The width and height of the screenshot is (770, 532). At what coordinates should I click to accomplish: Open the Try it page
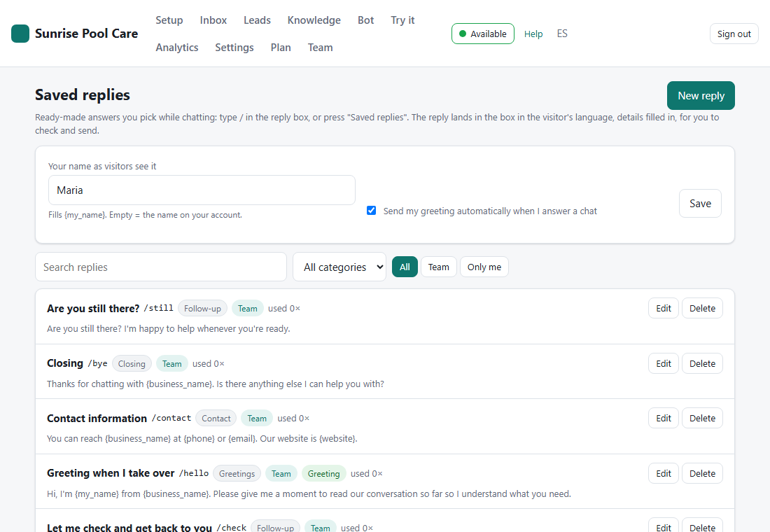tap(402, 20)
